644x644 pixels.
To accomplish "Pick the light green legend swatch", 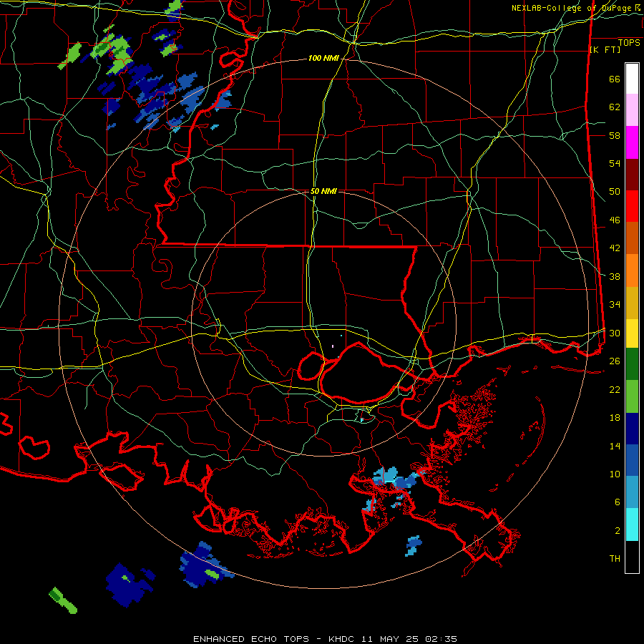I will 632,396.
